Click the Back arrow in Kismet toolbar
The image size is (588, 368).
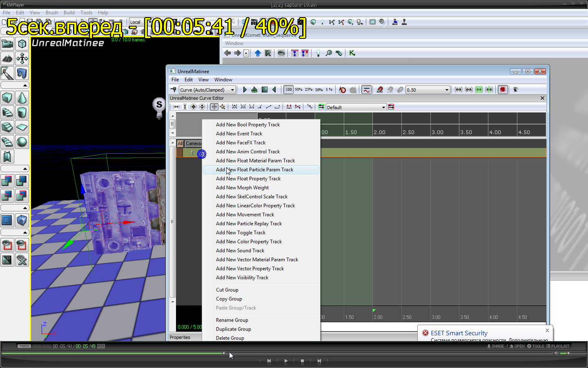pos(228,53)
